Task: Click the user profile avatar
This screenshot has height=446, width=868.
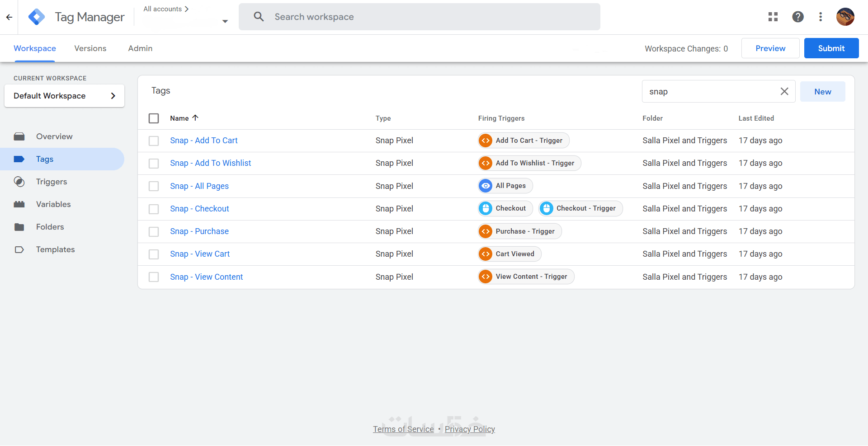Action: point(845,17)
